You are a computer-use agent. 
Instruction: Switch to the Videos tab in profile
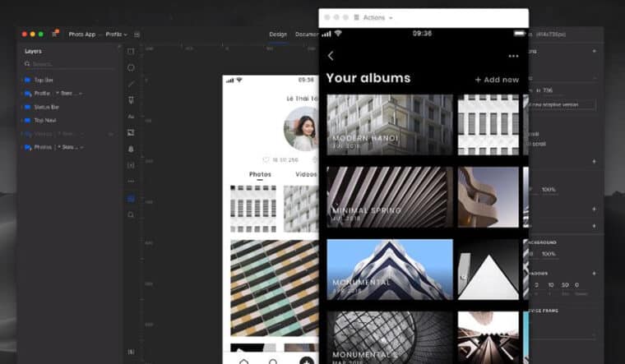[305, 174]
